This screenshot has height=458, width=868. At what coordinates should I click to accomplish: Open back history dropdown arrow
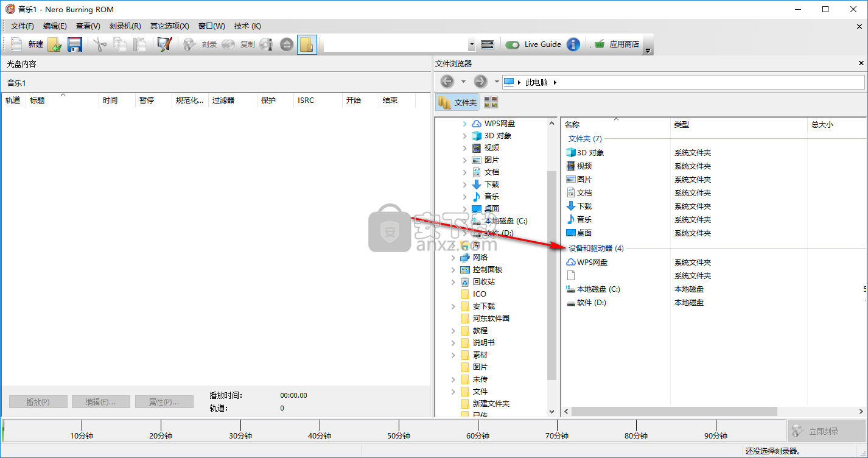(x=463, y=82)
